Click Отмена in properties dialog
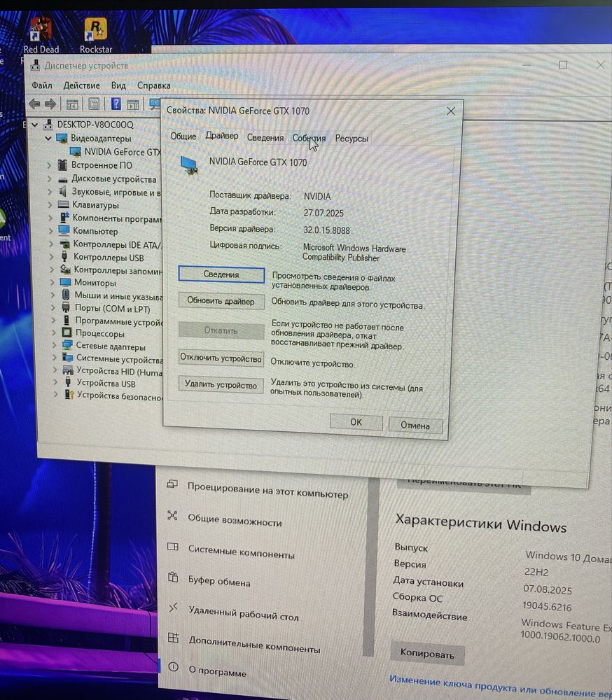Screen dimensions: 612x700 point(415,426)
